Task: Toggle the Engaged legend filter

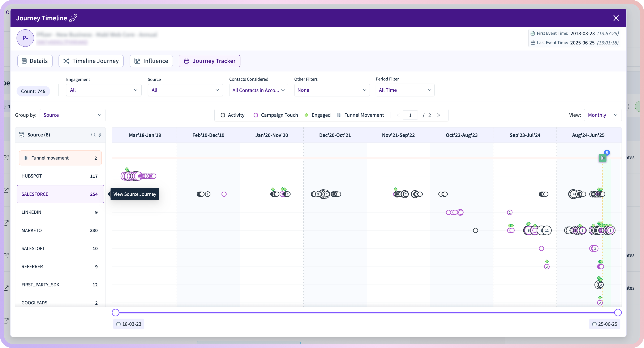Action: pyautogui.click(x=318, y=115)
